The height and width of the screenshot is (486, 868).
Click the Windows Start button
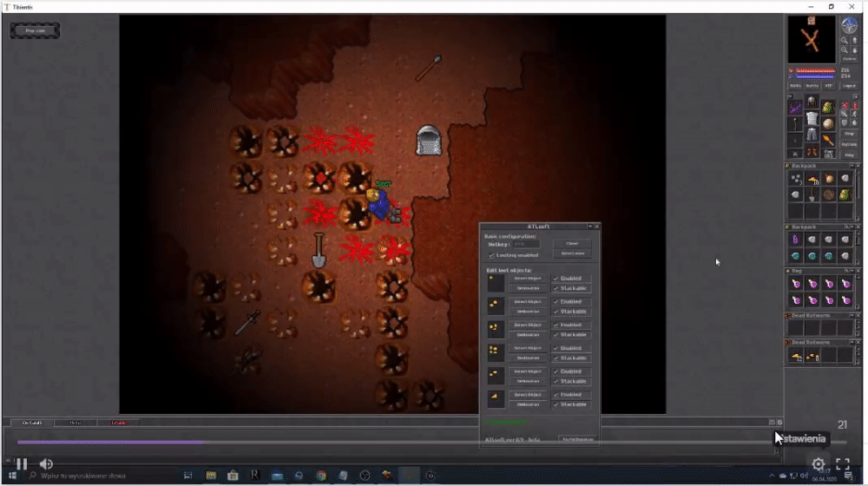point(12,476)
